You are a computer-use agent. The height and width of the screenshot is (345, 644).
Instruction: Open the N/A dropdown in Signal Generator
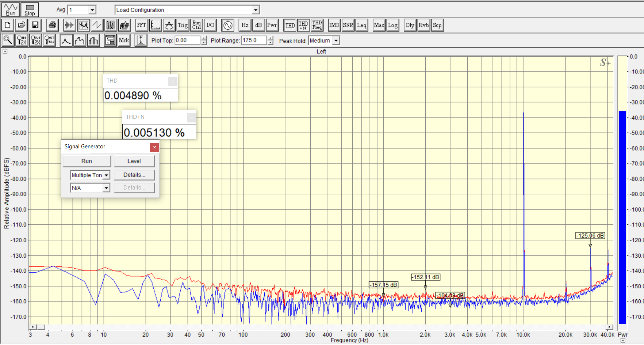pyautogui.click(x=106, y=188)
